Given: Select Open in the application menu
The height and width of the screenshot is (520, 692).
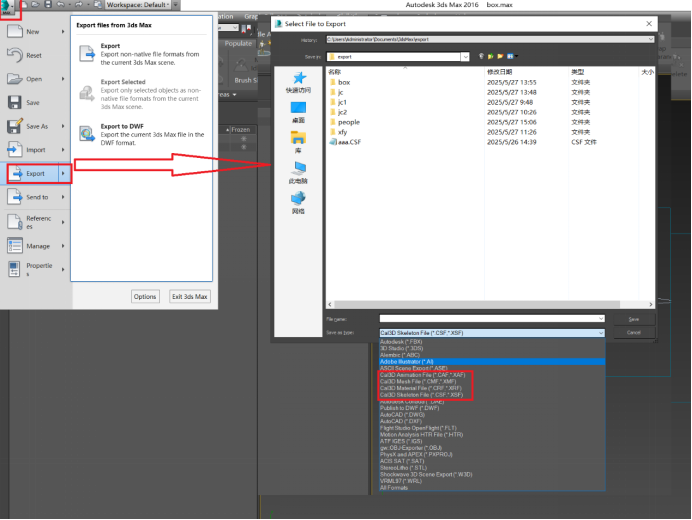Looking at the screenshot, I should (35, 79).
